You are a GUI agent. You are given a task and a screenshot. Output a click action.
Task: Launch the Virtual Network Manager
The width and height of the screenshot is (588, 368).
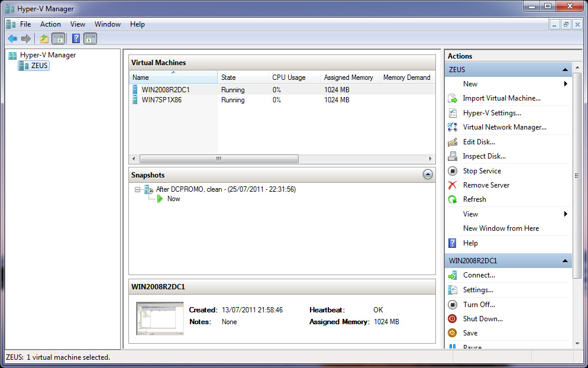coord(504,127)
